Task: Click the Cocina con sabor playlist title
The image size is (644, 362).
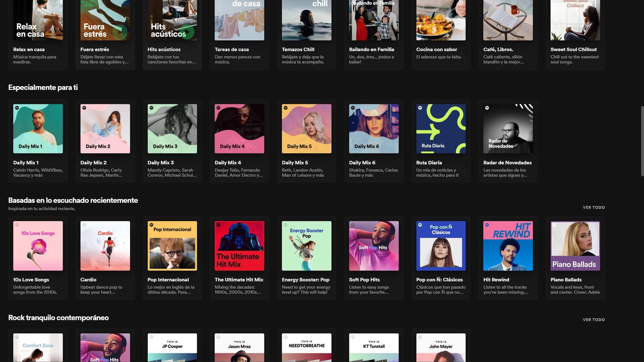Action: tap(436, 50)
